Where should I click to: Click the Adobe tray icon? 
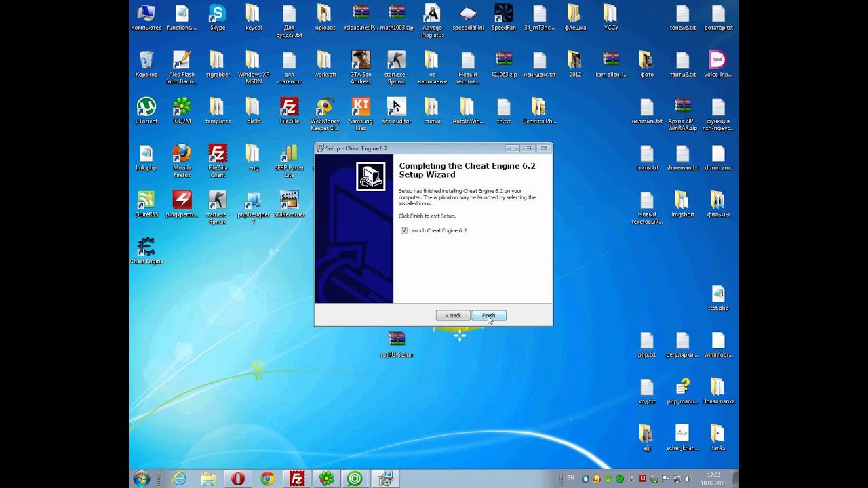pos(643,479)
